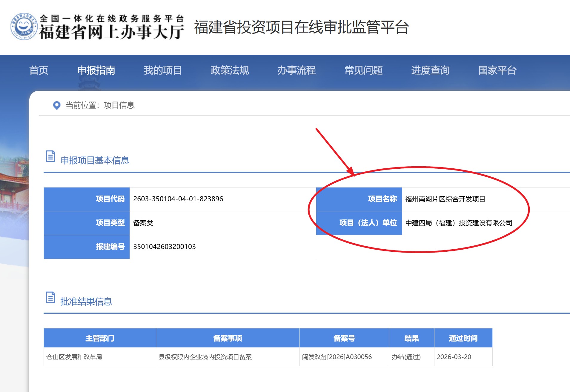Screen dimensions: 570x392
Task: Open the 申报指南 menu item
Action: (96, 70)
